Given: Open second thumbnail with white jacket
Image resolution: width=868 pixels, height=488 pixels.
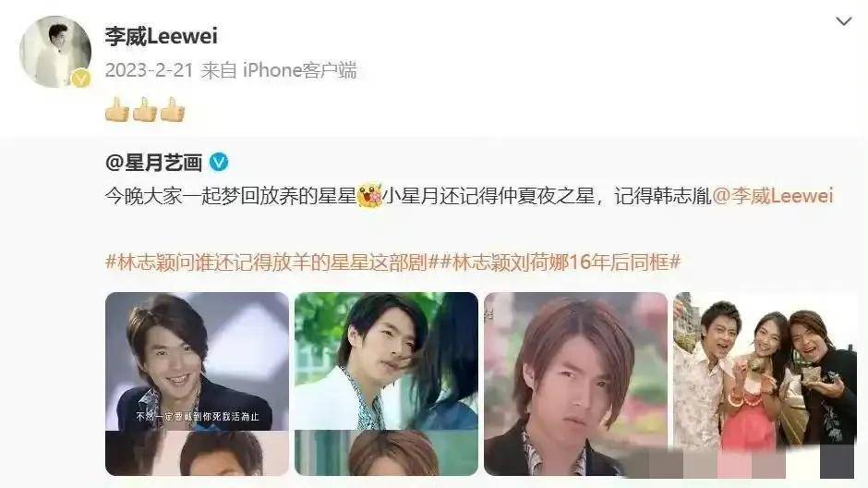Looking at the screenshot, I should click(386, 384).
